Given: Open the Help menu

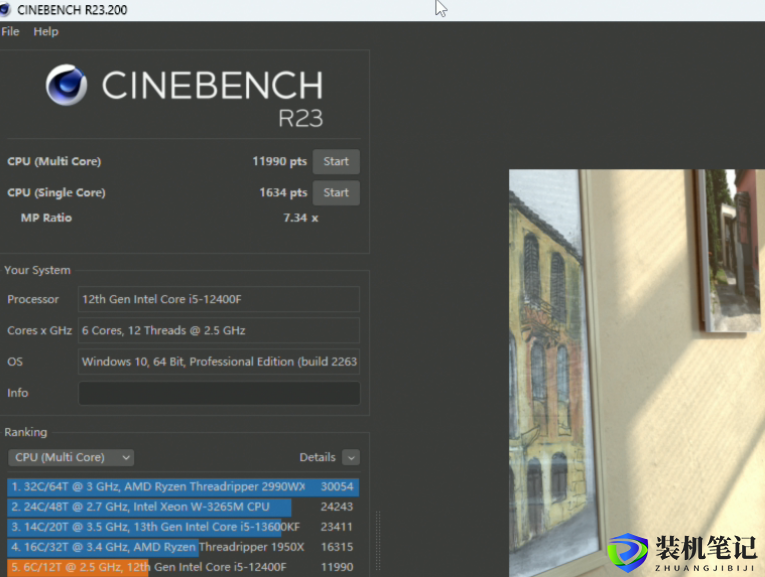Looking at the screenshot, I should [46, 32].
